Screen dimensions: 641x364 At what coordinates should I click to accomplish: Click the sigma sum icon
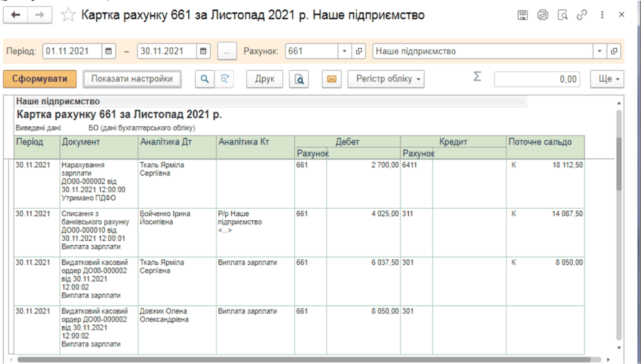coord(477,77)
